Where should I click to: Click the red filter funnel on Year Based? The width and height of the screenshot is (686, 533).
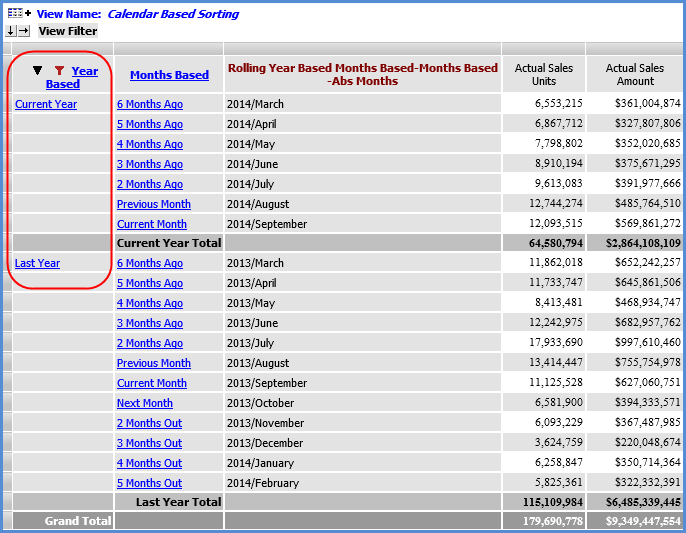click(59, 71)
